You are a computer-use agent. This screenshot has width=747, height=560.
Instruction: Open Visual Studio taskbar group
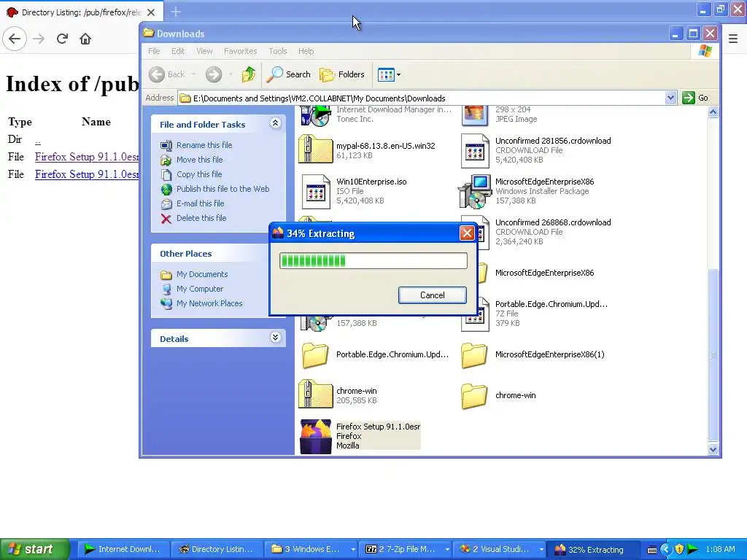coord(499,549)
